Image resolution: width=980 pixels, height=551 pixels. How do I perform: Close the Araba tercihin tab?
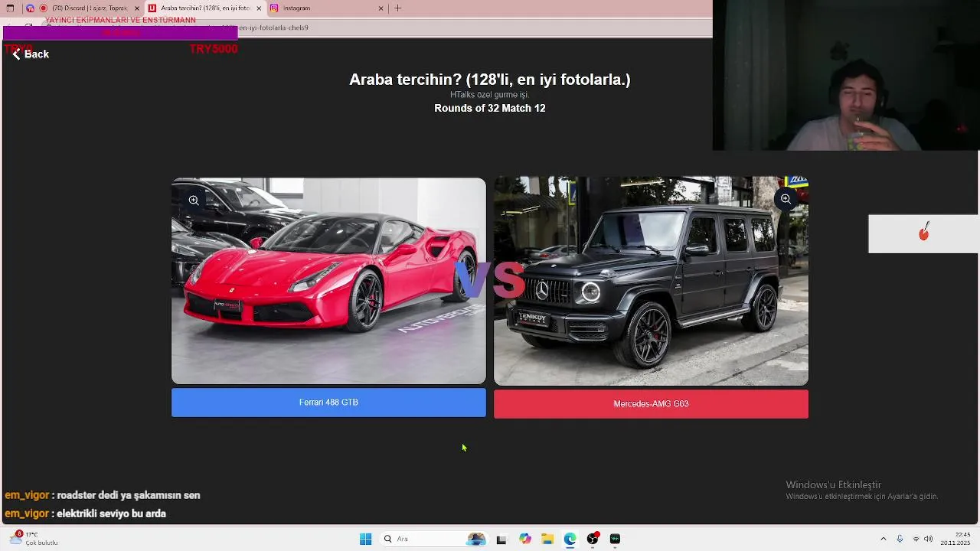[259, 8]
